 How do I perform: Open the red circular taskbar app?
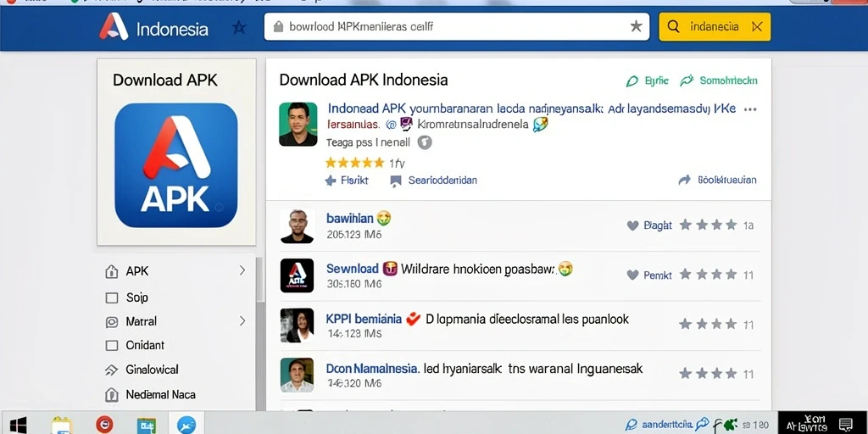pos(104,425)
